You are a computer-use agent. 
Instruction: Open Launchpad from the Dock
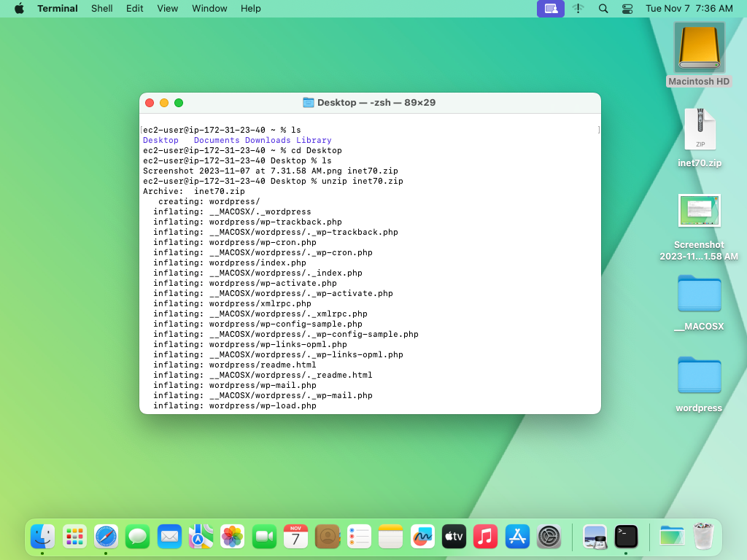click(x=74, y=537)
